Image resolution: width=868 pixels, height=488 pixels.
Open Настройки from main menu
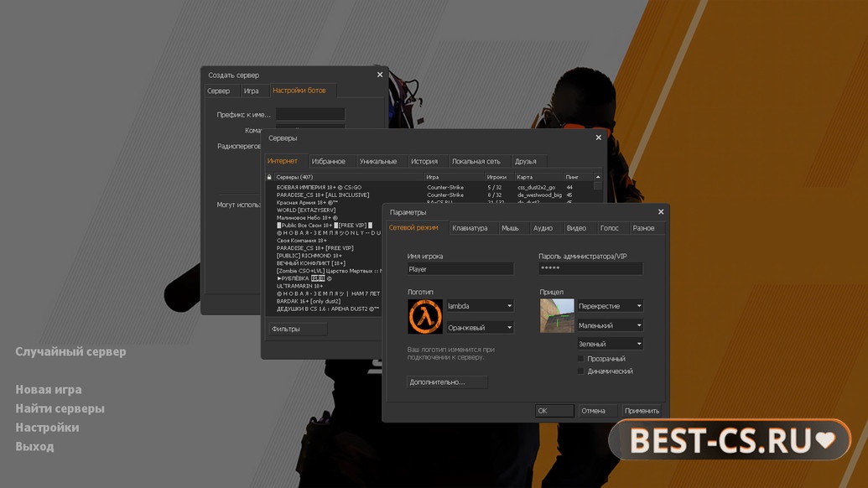tap(47, 427)
